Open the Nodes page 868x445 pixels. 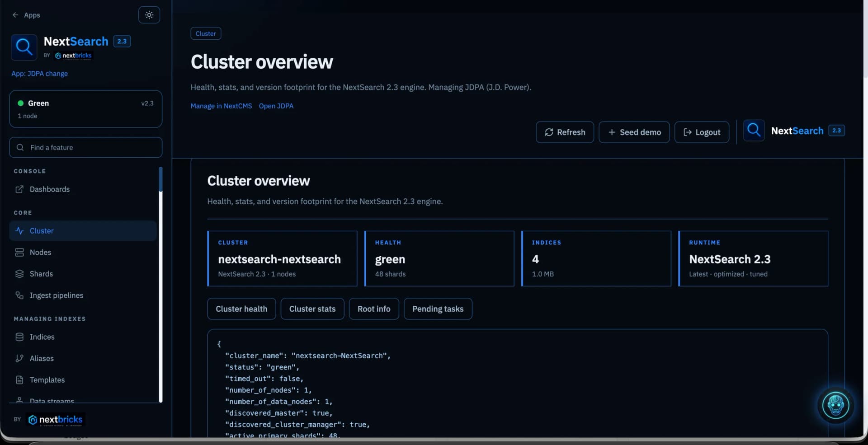pyautogui.click(x=83, y=253)
